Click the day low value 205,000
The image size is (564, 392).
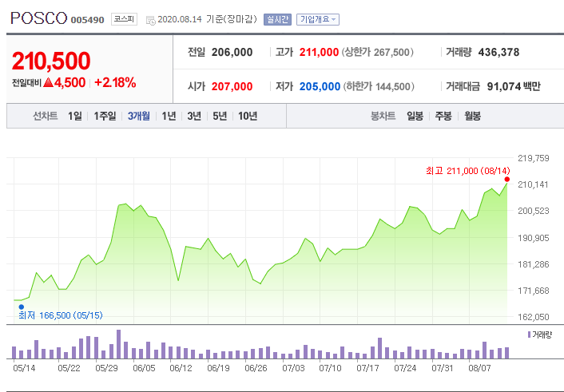[x=320, y=86]
